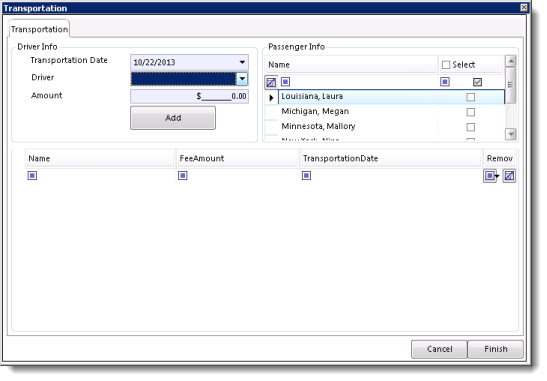Image resolution: width=547 pixels, height=381 pixels.
Task: Open the Transportation Date dropdown
Action: point(242,62)
